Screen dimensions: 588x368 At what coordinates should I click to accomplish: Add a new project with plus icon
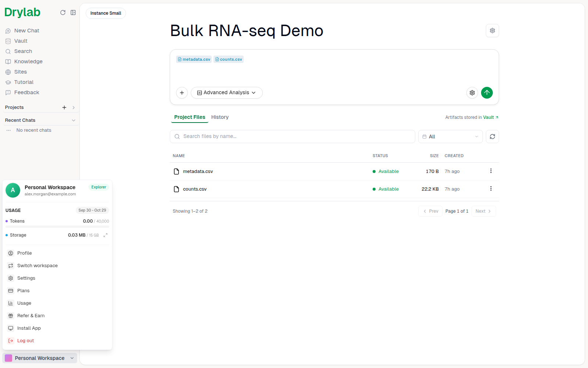pyautogui.click(x=64, y=107)
